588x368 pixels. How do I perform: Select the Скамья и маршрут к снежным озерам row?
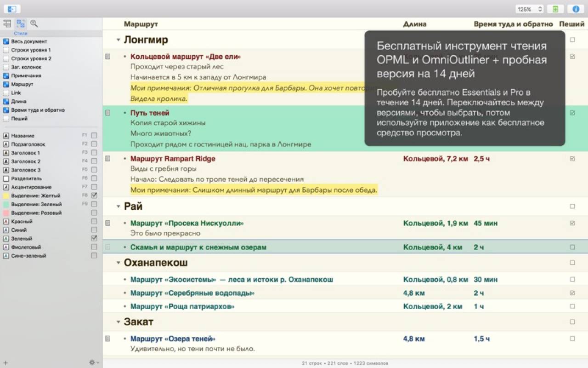tap(345, 247)
